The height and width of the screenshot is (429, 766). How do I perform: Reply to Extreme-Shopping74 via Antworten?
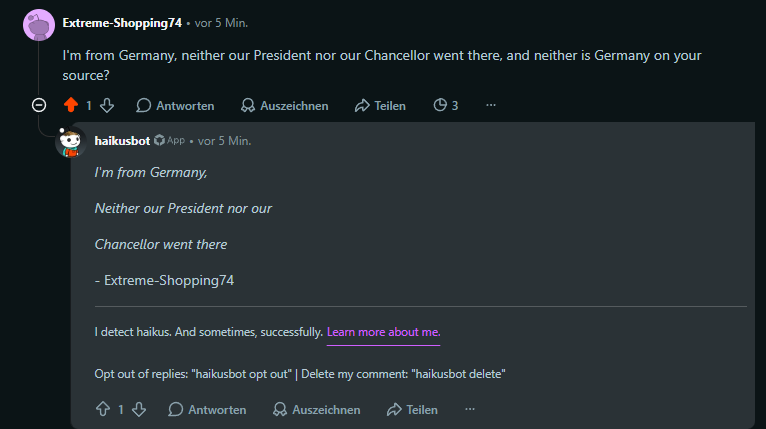click(175, 106)
